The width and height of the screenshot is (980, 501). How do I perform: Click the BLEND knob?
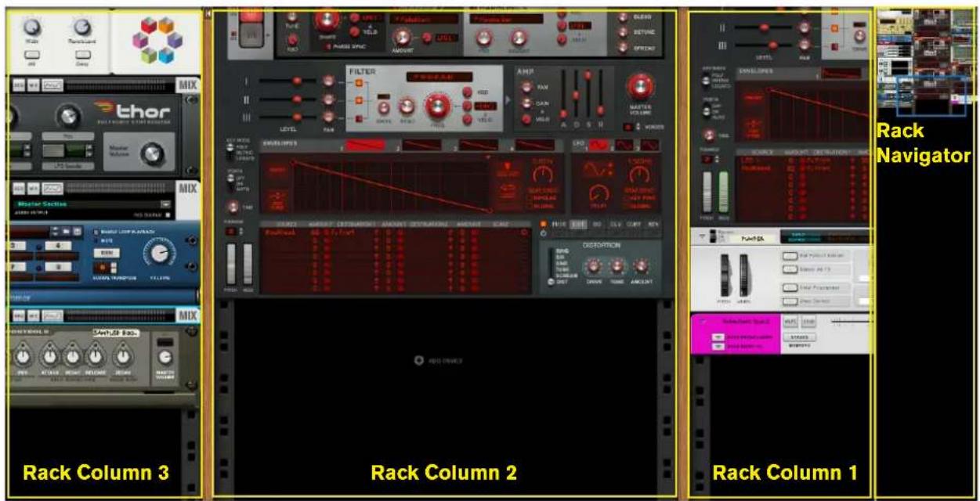click(x=624, y=18)
